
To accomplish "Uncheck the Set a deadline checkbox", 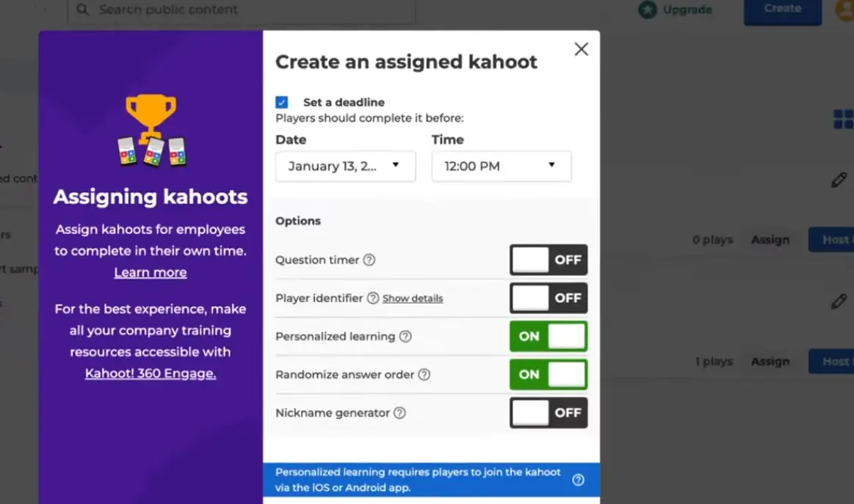I will coord(282,103).
